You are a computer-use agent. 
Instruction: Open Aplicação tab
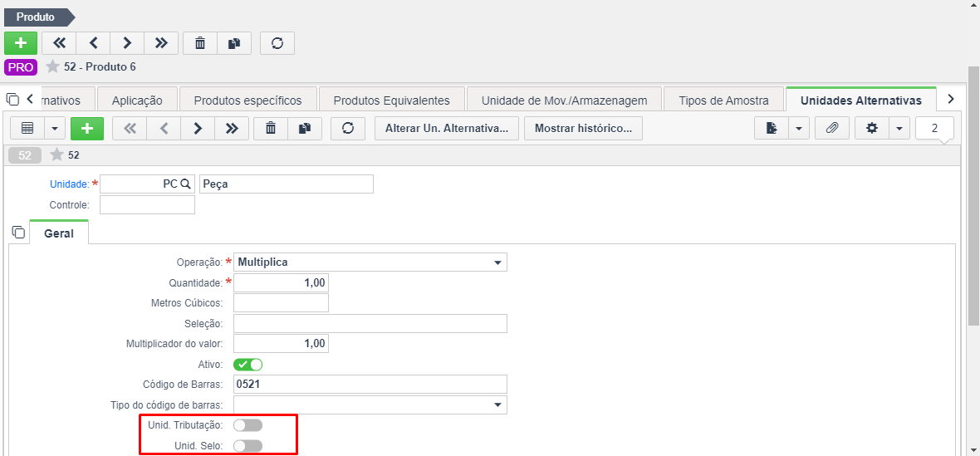pyautogui.click(x=137, y=100)
